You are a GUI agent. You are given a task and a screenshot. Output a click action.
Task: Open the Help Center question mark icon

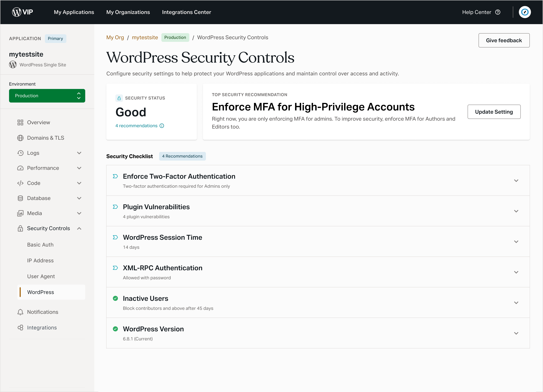click(498, 12)
